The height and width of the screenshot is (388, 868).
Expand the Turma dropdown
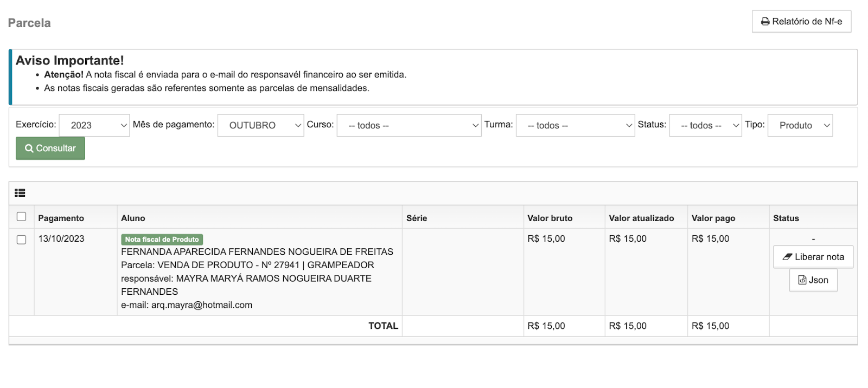tap(575, 125)
